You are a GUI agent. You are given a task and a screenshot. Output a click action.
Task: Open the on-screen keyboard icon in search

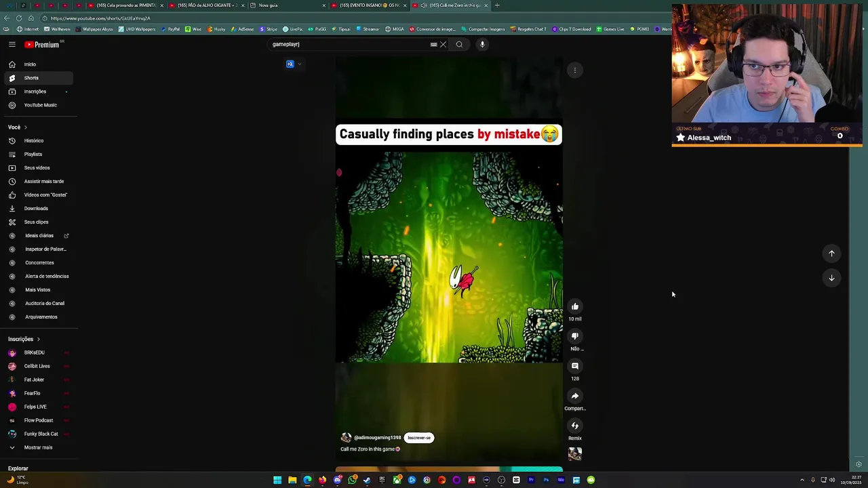pyautogui.click(x=433, y=44)
